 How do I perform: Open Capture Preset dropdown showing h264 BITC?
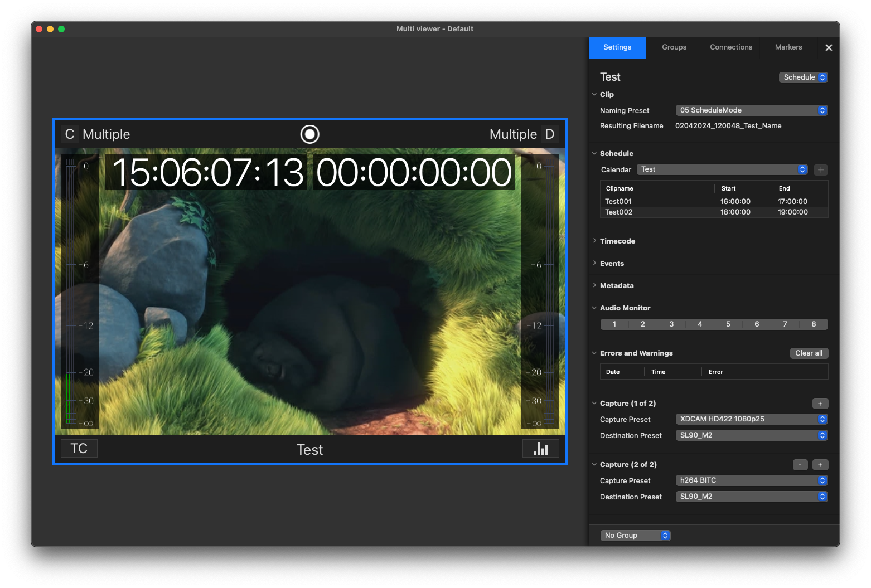click(x=752, y=480)
